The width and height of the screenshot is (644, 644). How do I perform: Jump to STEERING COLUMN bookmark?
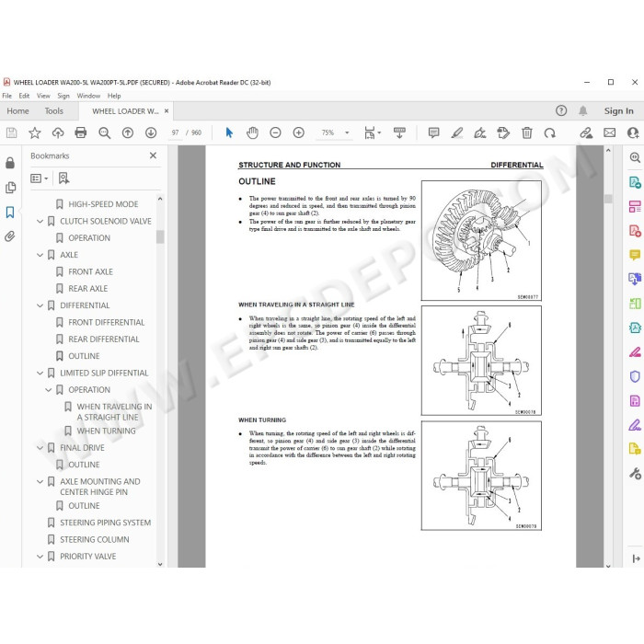[x=95, y=539]
